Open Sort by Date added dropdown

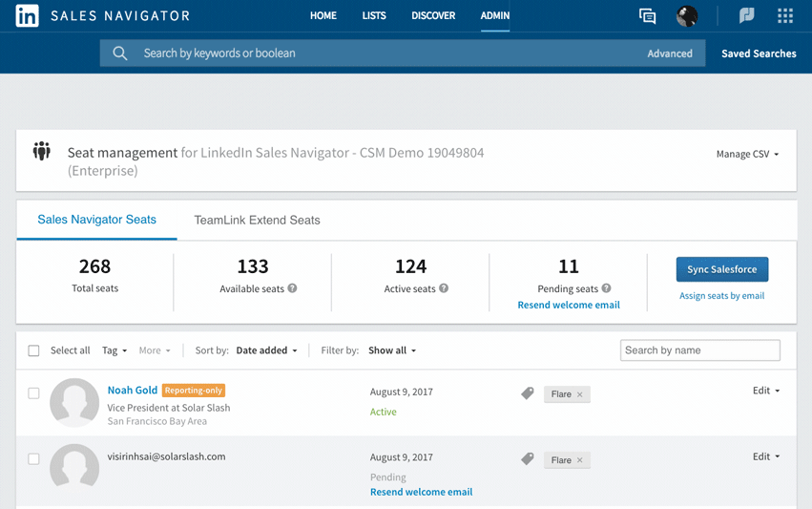(x=267, y=350)
